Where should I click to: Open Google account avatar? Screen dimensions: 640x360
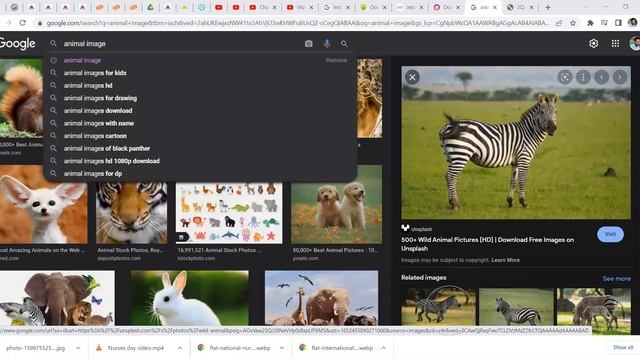[635, 43]
